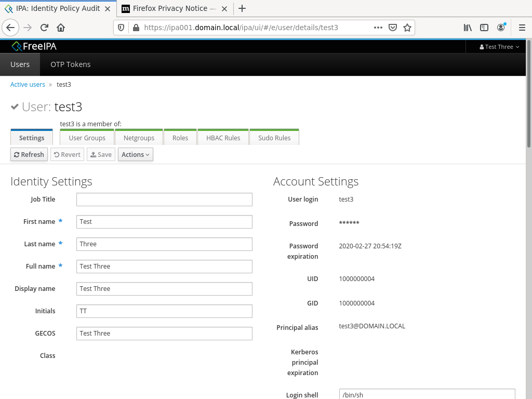Click the password expiration date value
The height and width of the screenshot is (399, 532).
[x=370, y=246]
